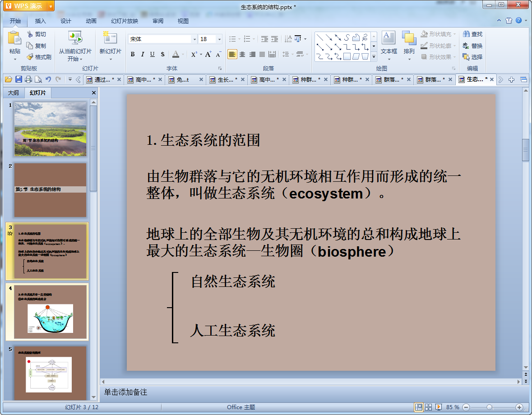Add a new slide (新幻灯片) icon
532x415 pixels.
click(x=110, y=37)
